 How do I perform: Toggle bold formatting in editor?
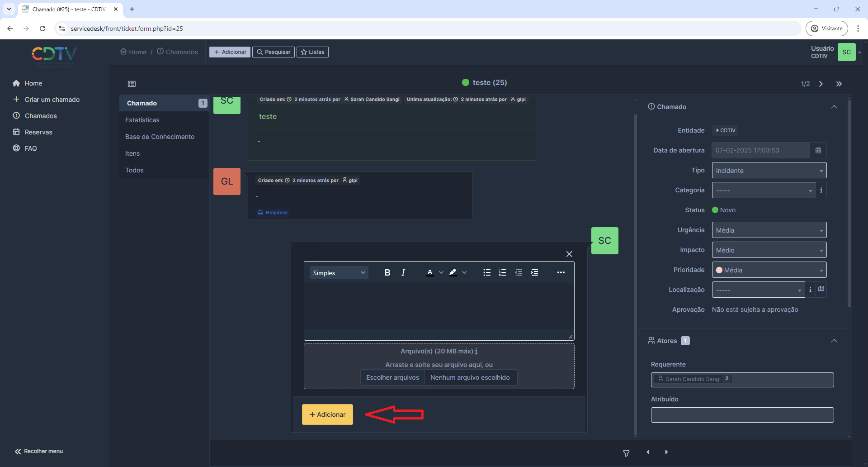[x=387, y=272]
